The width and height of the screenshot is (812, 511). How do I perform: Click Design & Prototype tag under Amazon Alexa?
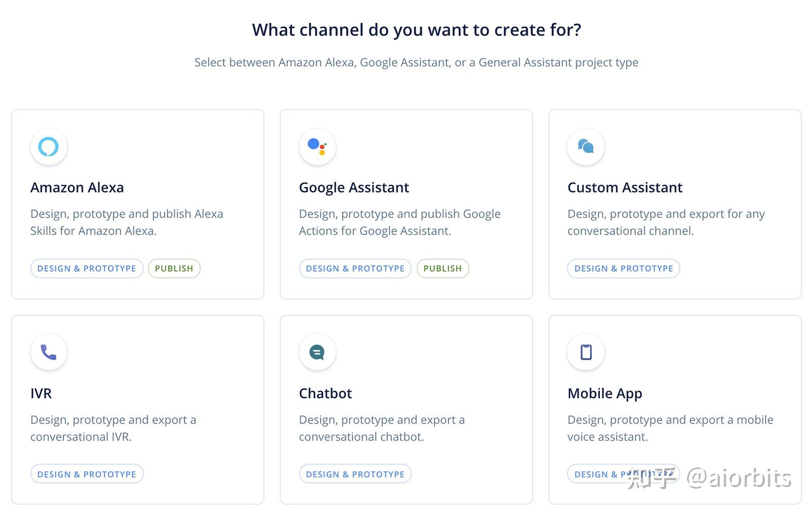point(87,268)
